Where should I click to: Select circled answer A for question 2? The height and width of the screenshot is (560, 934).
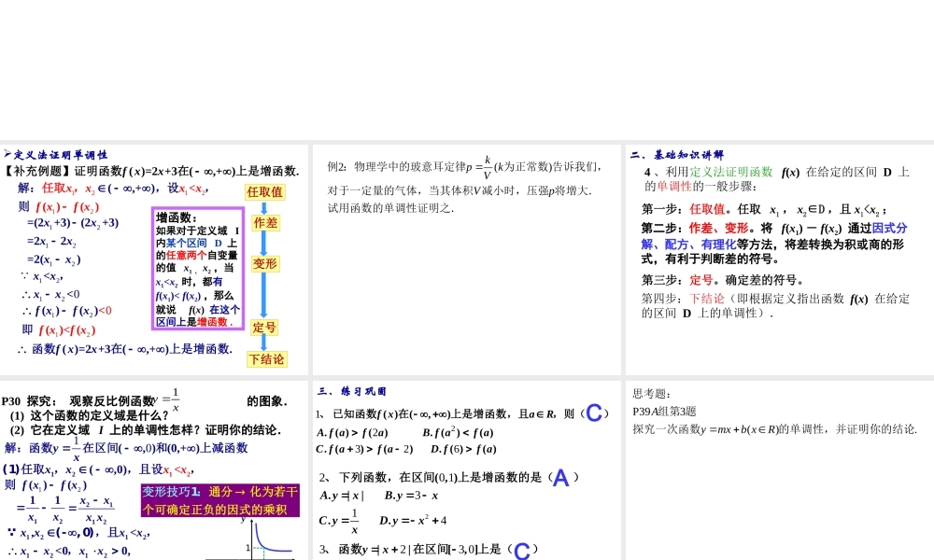560,478
